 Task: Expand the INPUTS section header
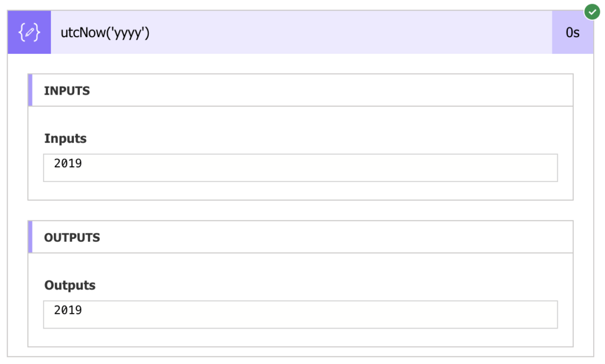67,91
